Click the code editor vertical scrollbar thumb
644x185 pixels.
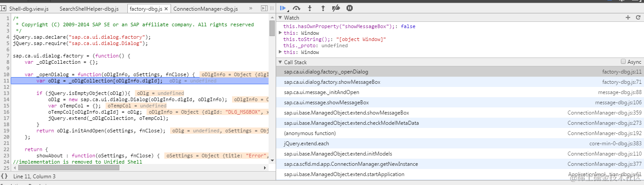pos(272,28)
